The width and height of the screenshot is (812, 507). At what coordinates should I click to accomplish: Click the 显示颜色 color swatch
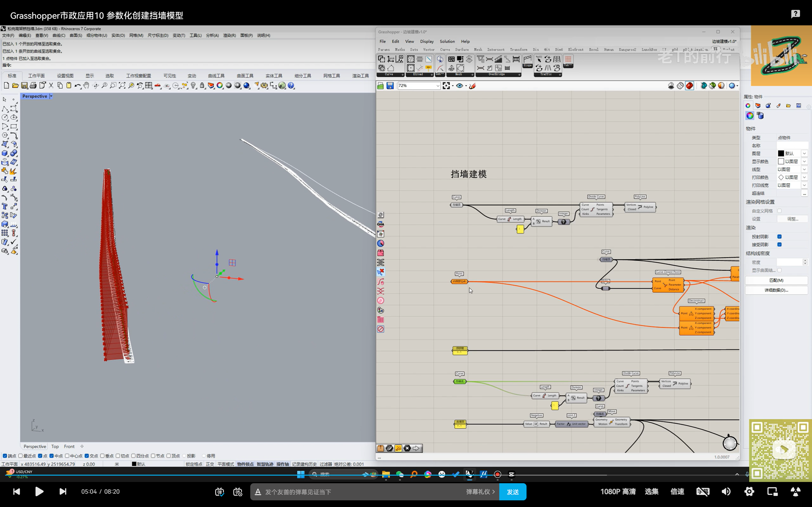point(781,161)
